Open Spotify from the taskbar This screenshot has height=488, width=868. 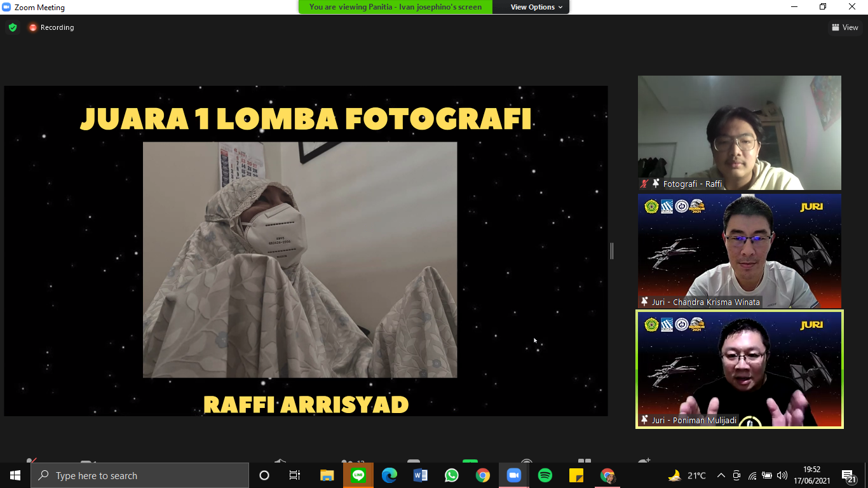point(545,475)
